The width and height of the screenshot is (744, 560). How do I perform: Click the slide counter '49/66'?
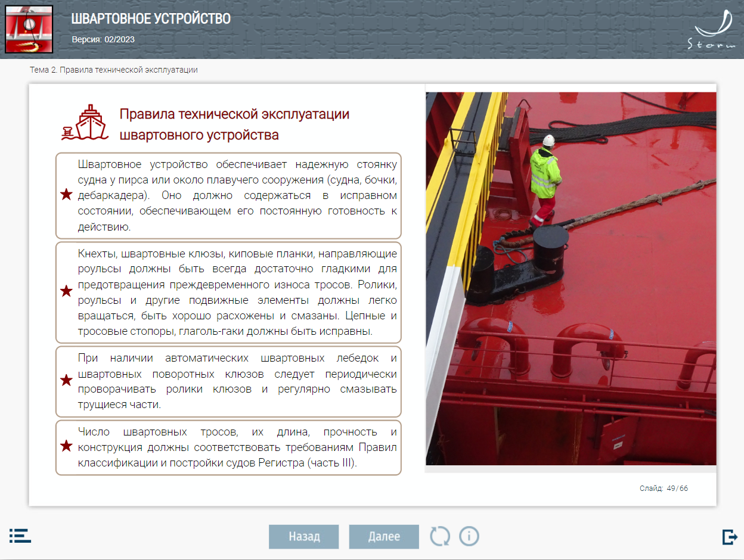coord(677,489)
